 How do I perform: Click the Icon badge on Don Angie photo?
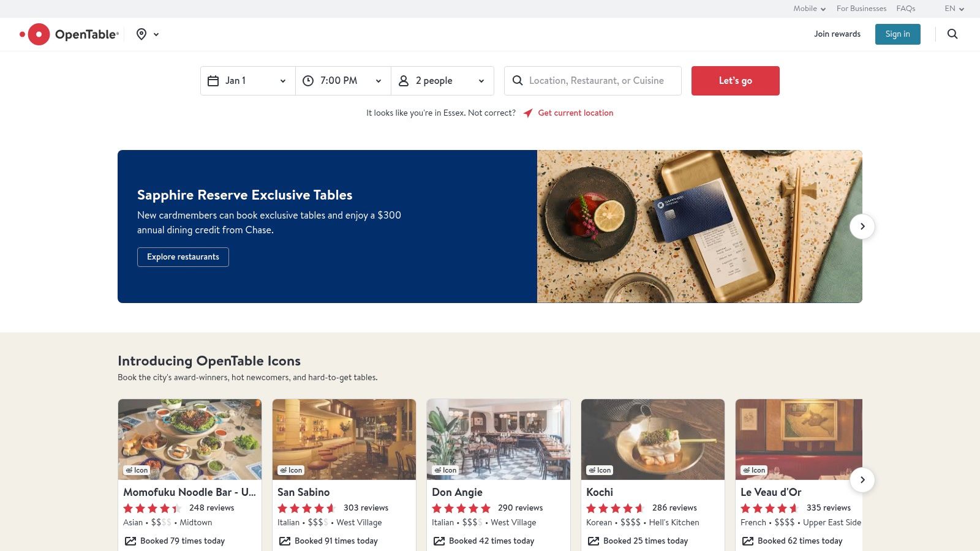coord(445,470)
